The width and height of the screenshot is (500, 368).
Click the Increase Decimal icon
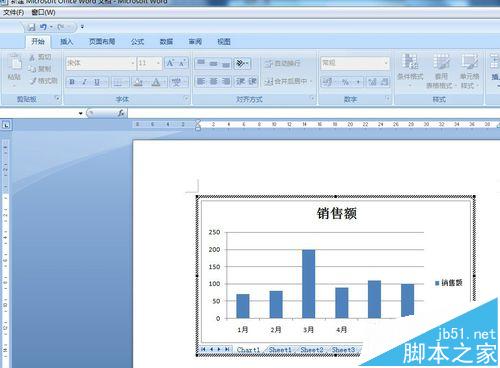tap(373, 82)
